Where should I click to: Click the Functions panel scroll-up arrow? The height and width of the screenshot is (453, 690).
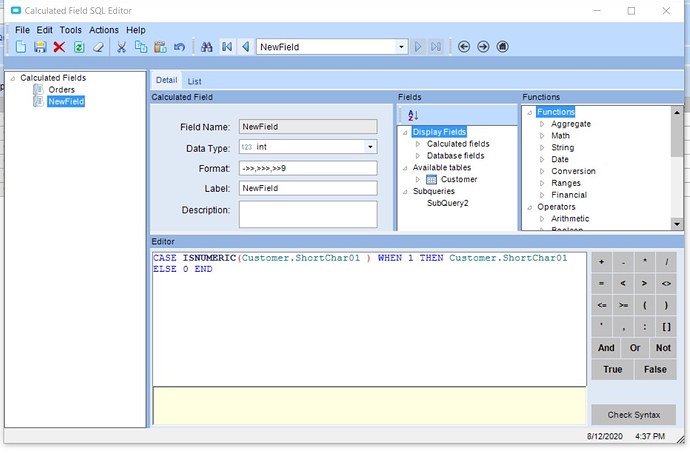(x=677, y=112)
